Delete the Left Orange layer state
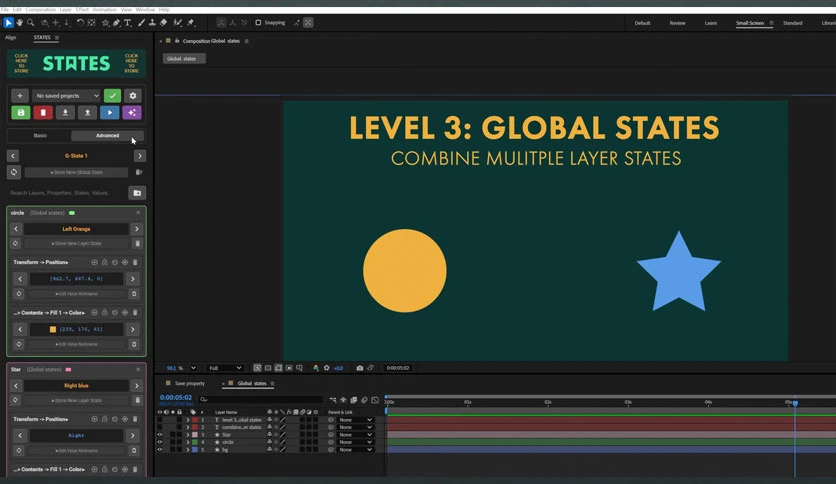 click(x=138, y=243)
